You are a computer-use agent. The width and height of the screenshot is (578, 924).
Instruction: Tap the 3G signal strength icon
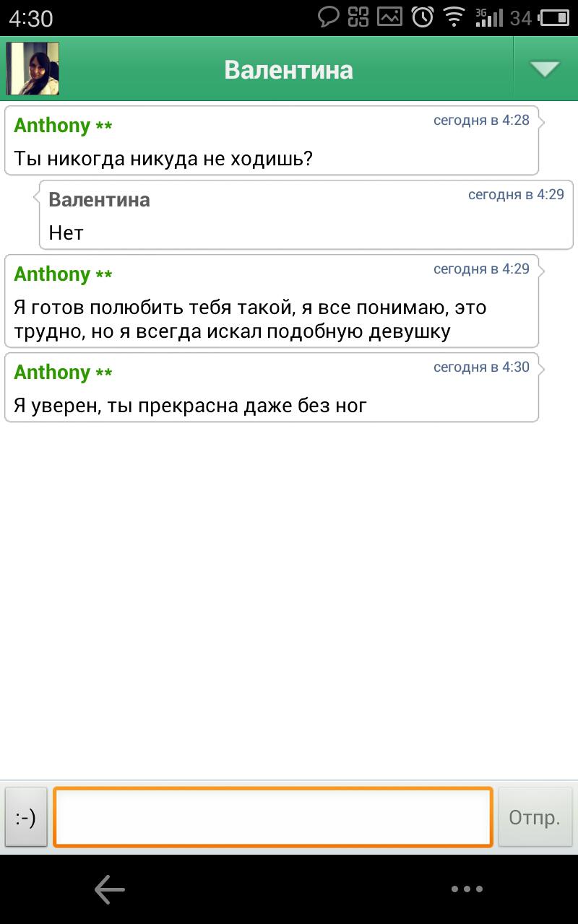[488, 17]
